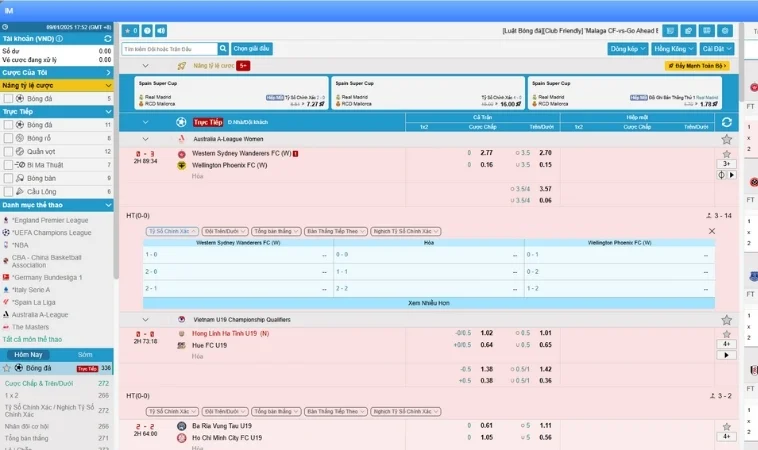
Task: Switch to the Sớm tab
Action: 85,354
